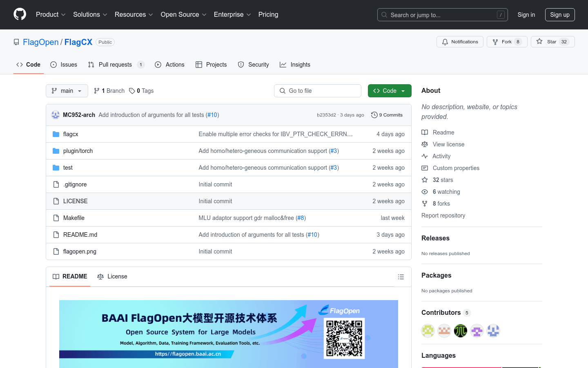Screen dimensions: 588x368
Task: Click the Makefile file icon
Action: (56, 218)
